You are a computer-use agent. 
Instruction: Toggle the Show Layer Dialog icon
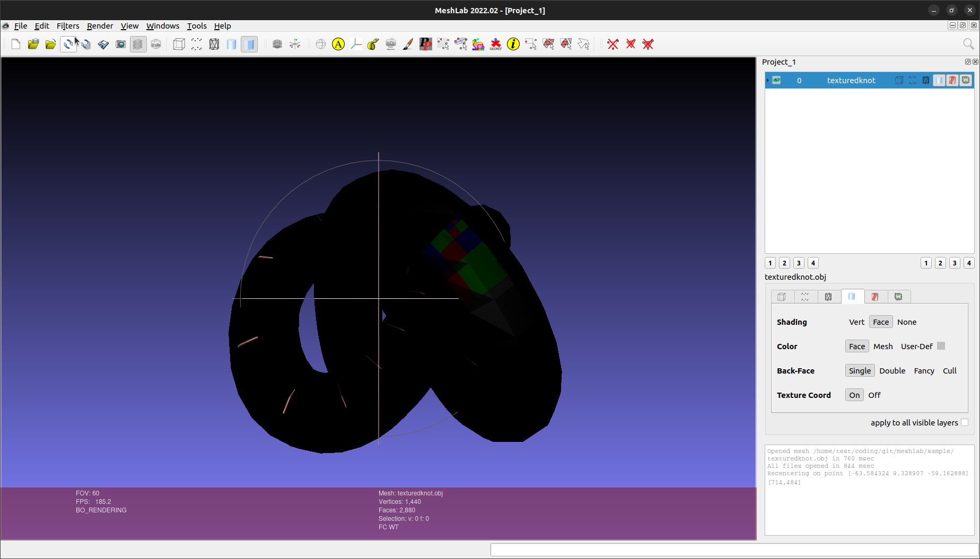coord(138,44)
